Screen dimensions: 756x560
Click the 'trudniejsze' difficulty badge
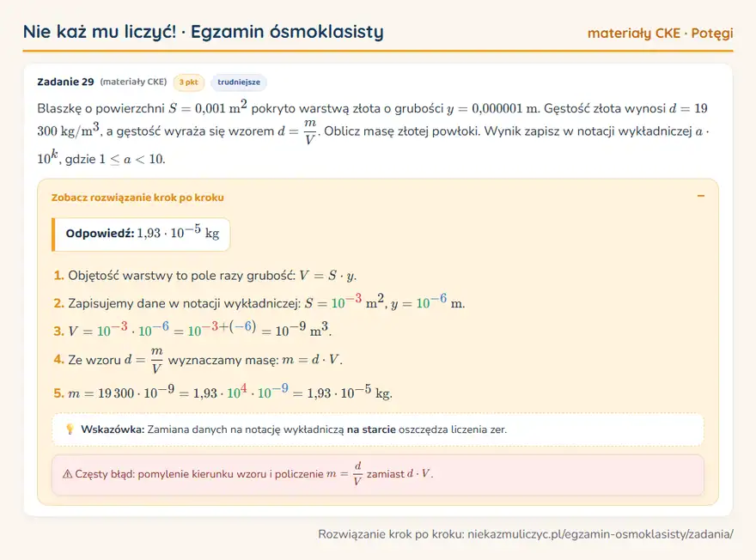239,82
